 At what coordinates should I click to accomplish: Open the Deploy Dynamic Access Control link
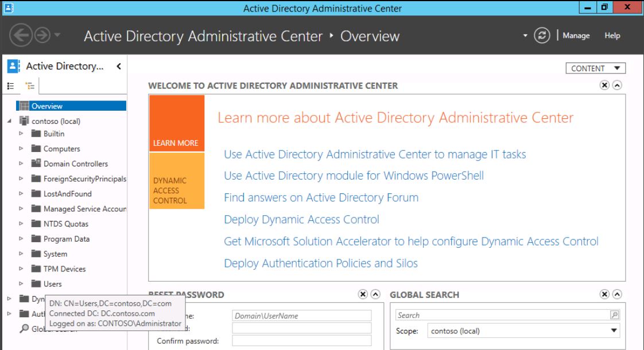click(x=301, y=219)
